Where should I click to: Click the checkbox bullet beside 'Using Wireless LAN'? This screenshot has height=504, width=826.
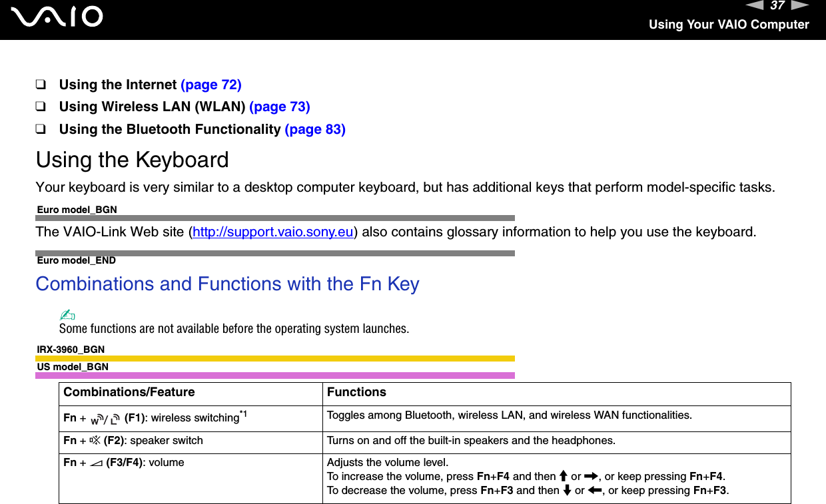[41, 107]
